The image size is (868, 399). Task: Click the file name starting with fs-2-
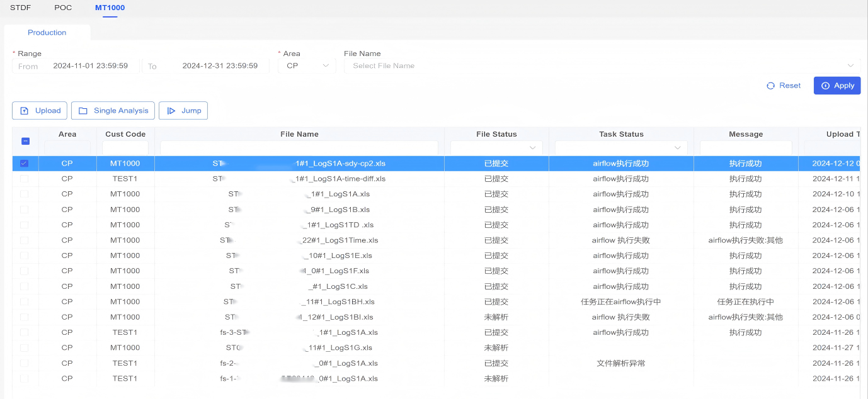(299, 363)
